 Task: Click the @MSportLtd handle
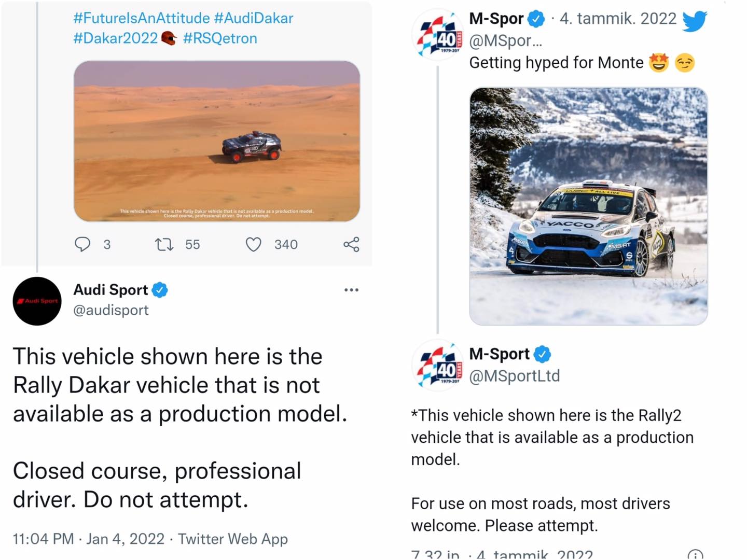point(514,376)
